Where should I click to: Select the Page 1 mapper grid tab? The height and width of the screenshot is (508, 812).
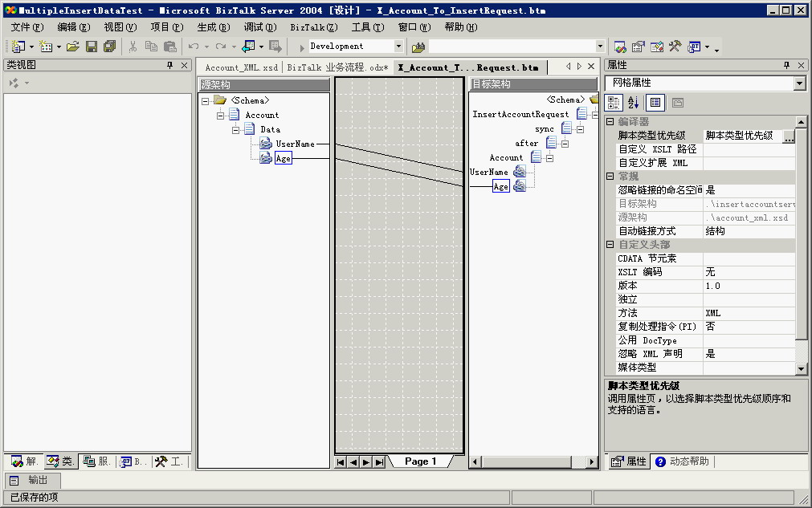click(x=421, y=461)
